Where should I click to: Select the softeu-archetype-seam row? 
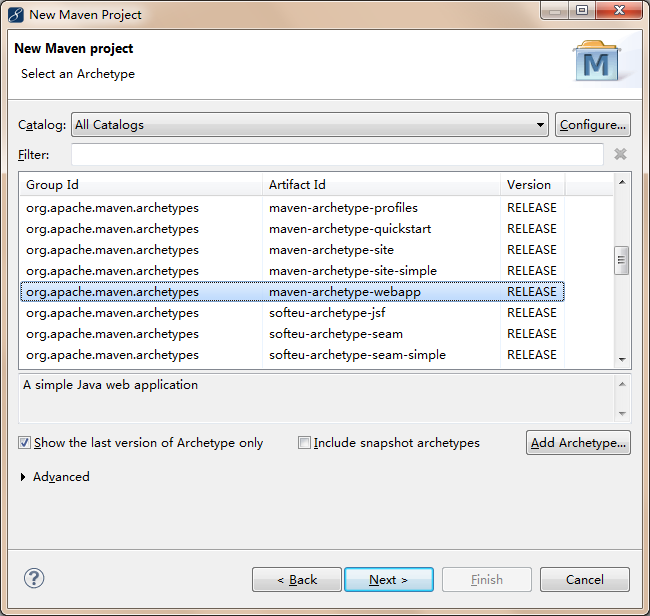pyautogui.click(x=292, y=334)
